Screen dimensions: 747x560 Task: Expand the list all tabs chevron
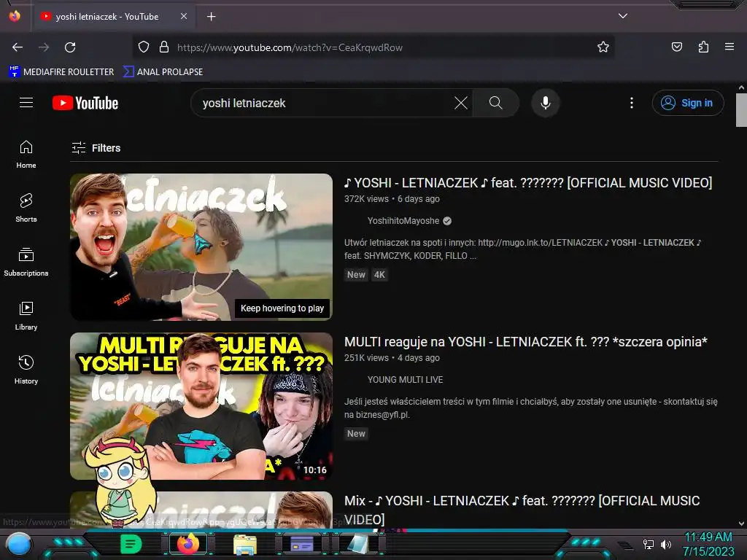pyautogui.click(x=623, y=16)
